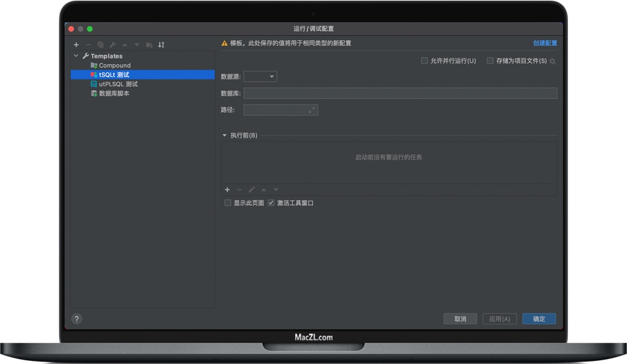The height and width of the screenshot is (364, 627).
Task: Collapse the 执行前(B) section
Action: pyautogui.click(x=224, y=135)
